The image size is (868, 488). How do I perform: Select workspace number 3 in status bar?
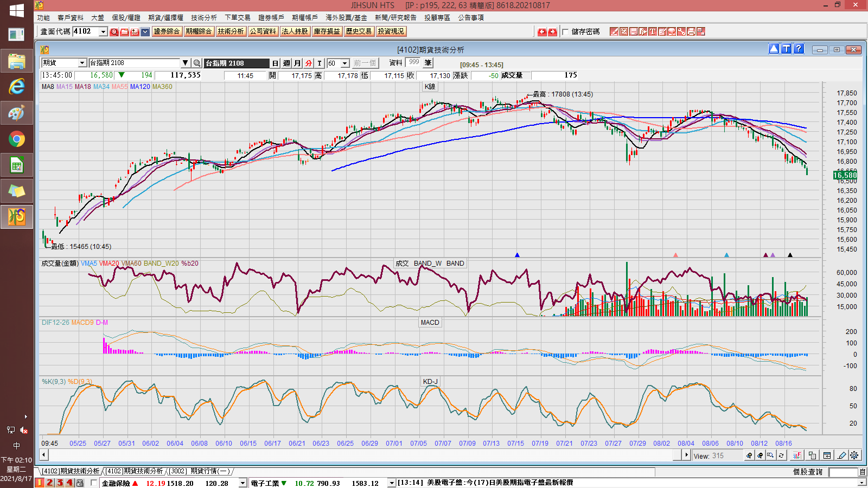pos(60,483)
